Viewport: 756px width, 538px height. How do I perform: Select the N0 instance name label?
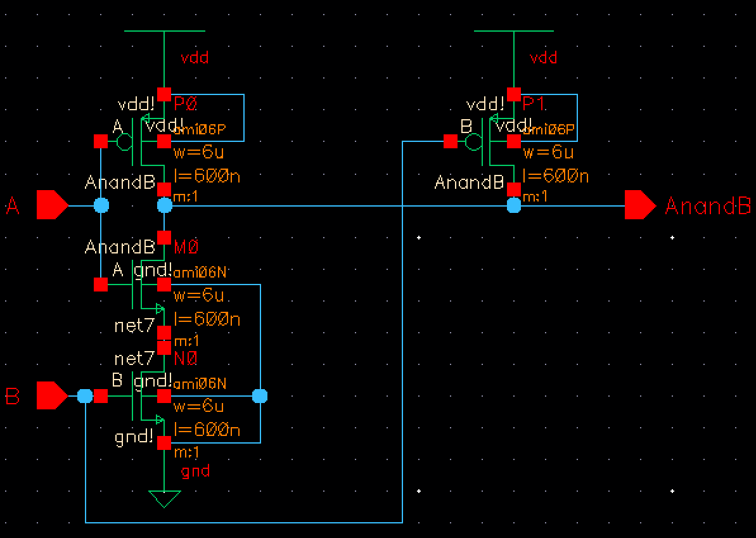point(186,358)
